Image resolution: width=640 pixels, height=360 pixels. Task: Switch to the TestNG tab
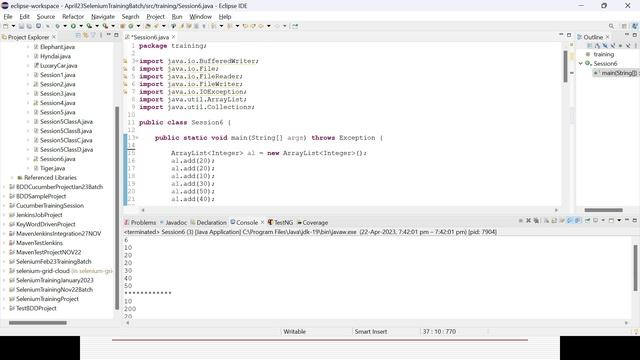tap(280, 222)
